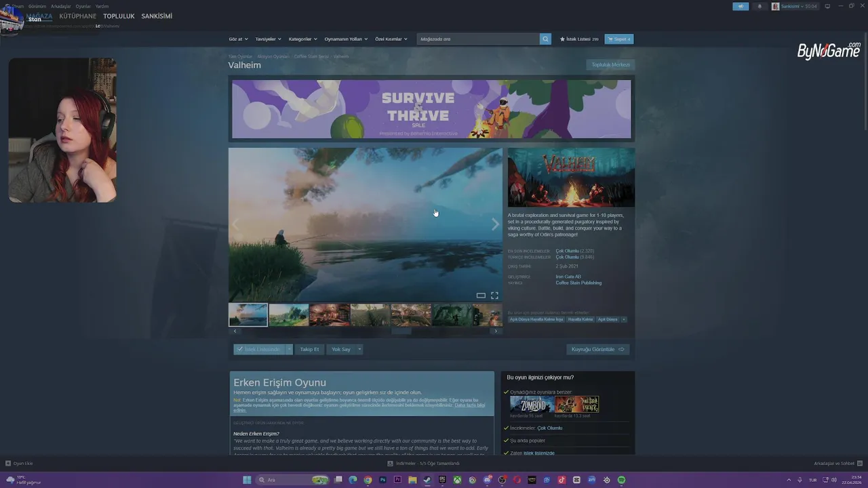868x488 pixels.
Task: Click Oyun Ekle plus icon
Action: (x=8, y=464)
